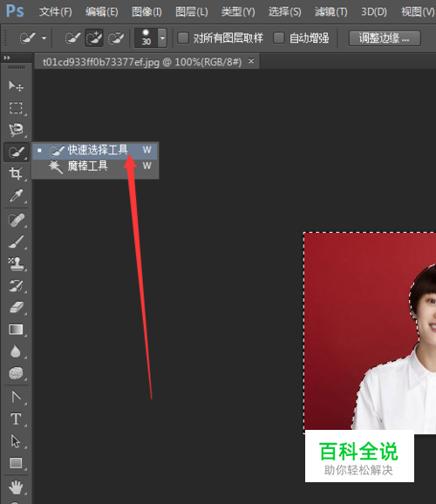Choose the Hand tool
The width and height of the screenshot is (436, 504).
(16, 487)
